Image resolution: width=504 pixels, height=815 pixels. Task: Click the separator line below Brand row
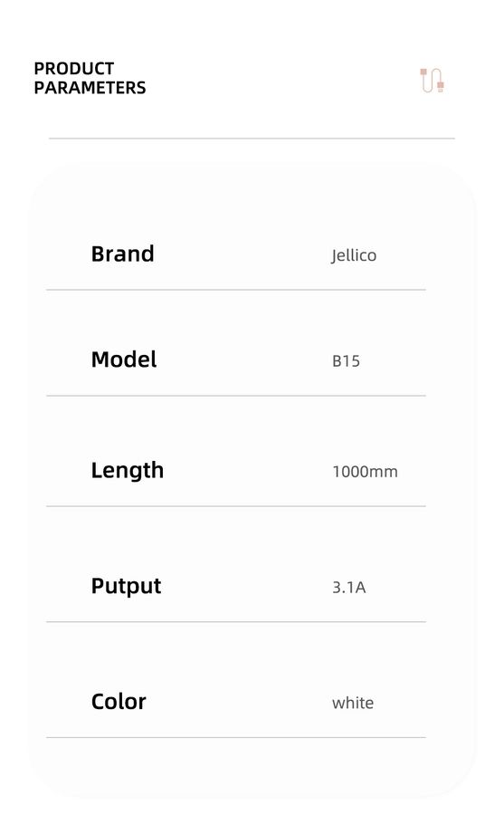point(236,290)
